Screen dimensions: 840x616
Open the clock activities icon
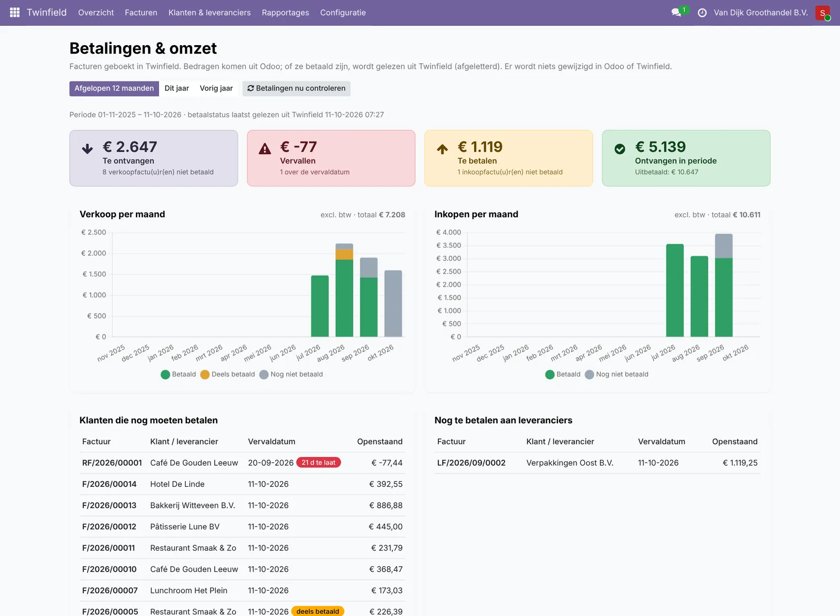[702, 13]
